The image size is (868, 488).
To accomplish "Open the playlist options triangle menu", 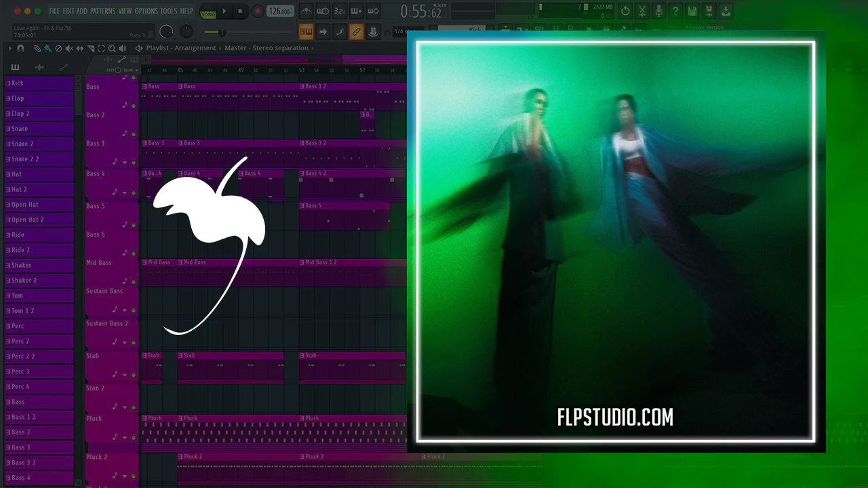I will coord(10,49).
